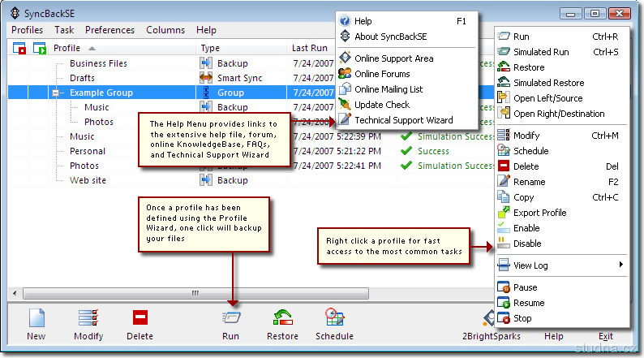Image resolution: width=644 pixels, height=358 pixels.
Task: Collapse the Example Group tree node
Action: point(57,93)
